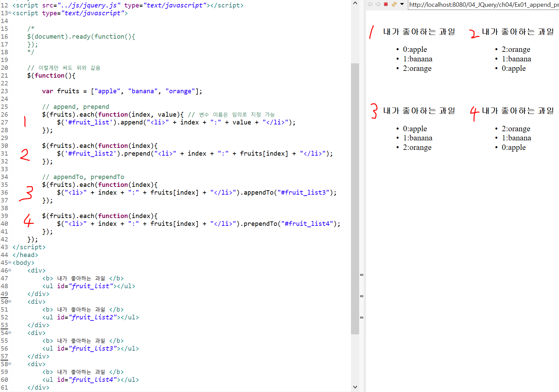Click the fourth list's bold Korean heading

pyautogui.click(x=518, y=111)
